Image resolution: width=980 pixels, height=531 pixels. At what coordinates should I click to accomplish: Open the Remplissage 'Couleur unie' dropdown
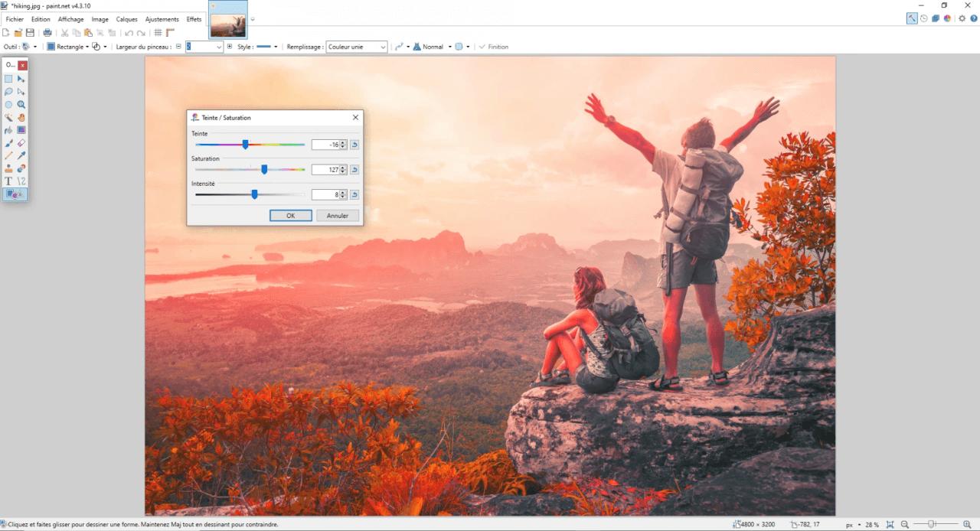pos(357,47)
